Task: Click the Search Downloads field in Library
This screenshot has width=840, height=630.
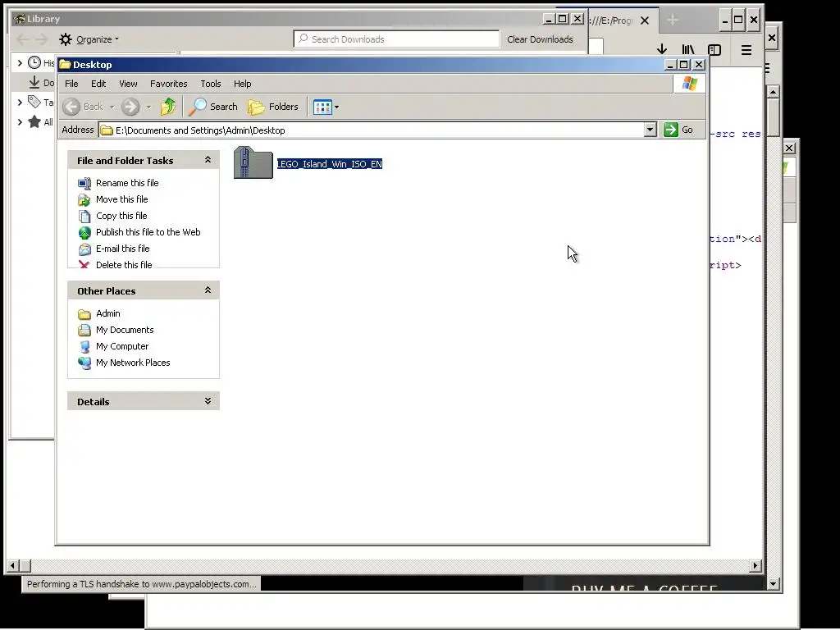Action: click(396, 39)
